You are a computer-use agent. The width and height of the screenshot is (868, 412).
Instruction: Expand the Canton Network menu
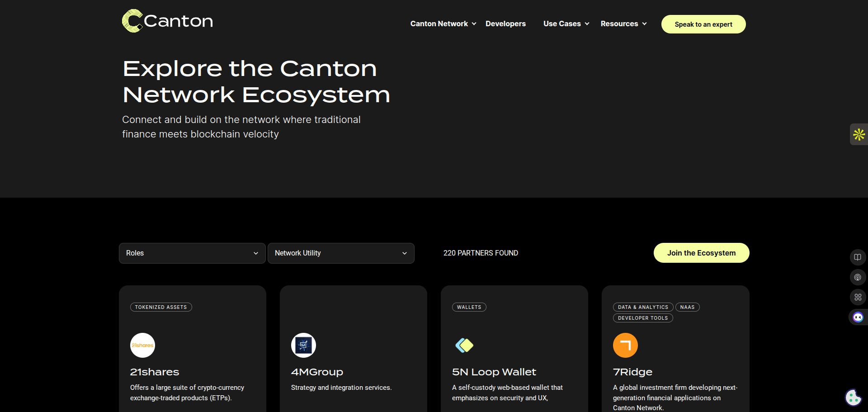443,24
